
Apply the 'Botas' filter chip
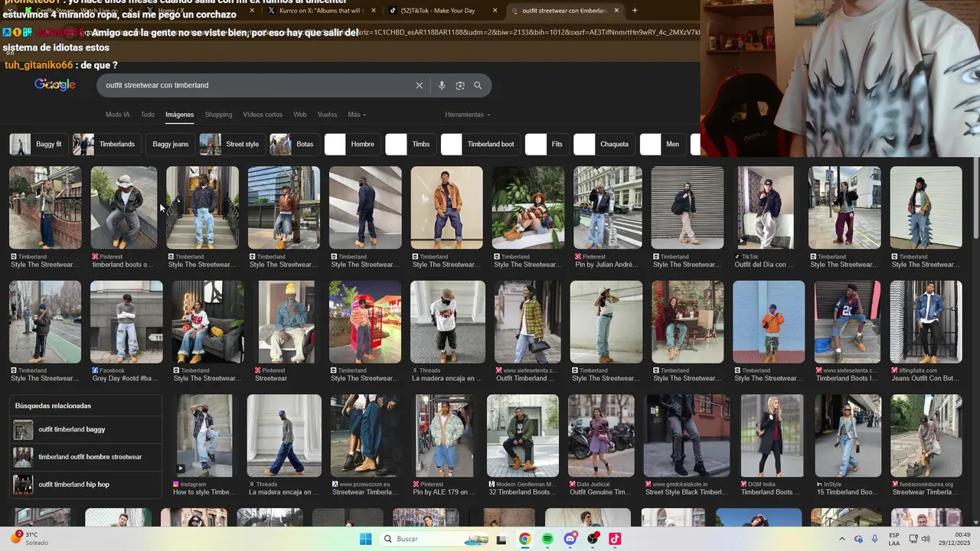[295, 144]
